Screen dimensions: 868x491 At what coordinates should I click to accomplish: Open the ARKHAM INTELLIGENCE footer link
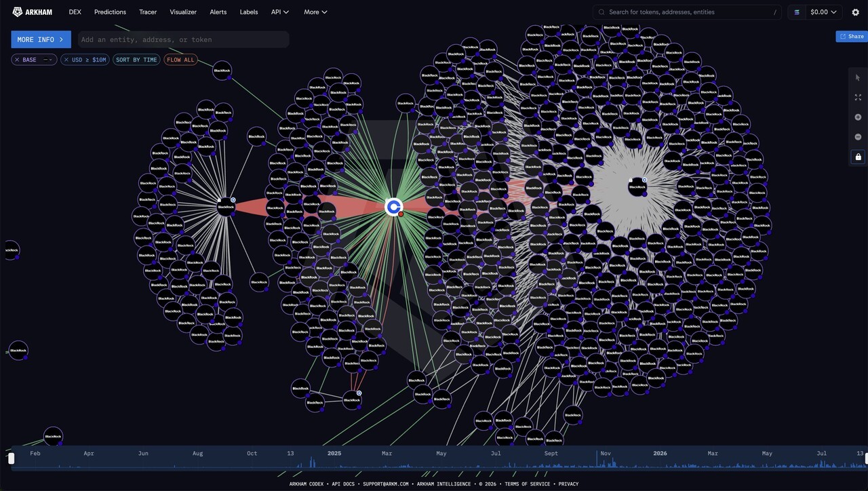coord(444,484)
